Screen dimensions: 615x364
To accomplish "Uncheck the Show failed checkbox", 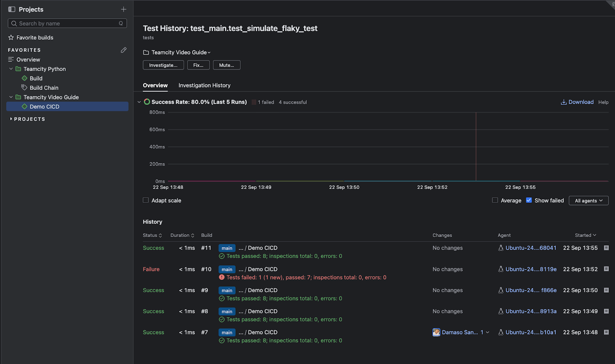I will tap(529, 200).
